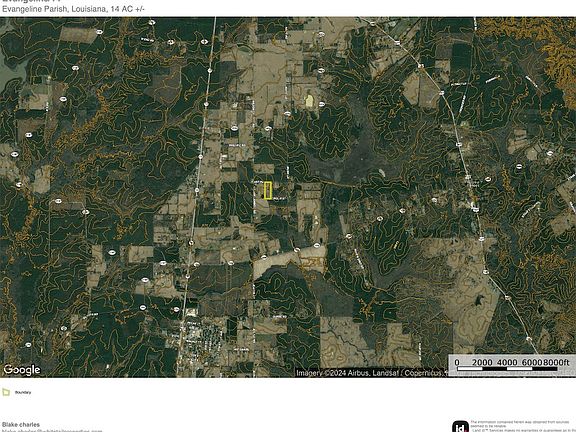Click the 'Imagery ©2024 Airbus, Landsat / Copernicus' attribution
The image size is (576, 432).
(x=372, y=373)
